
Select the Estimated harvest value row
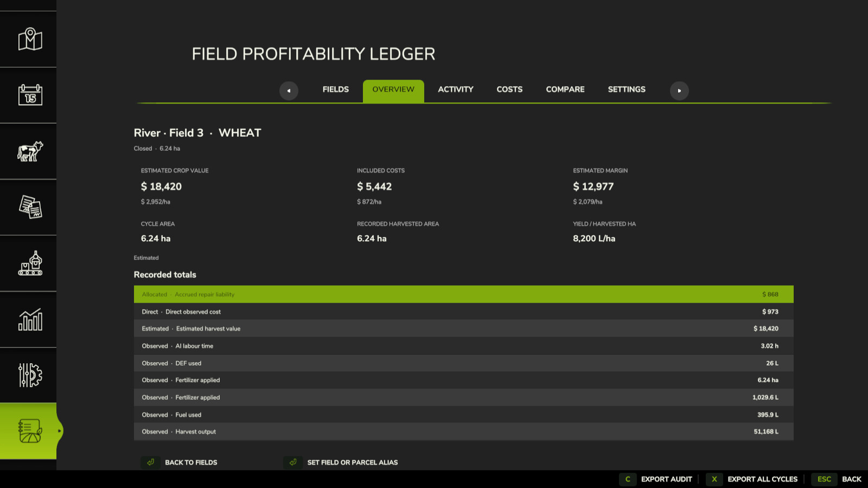point(464,329)
